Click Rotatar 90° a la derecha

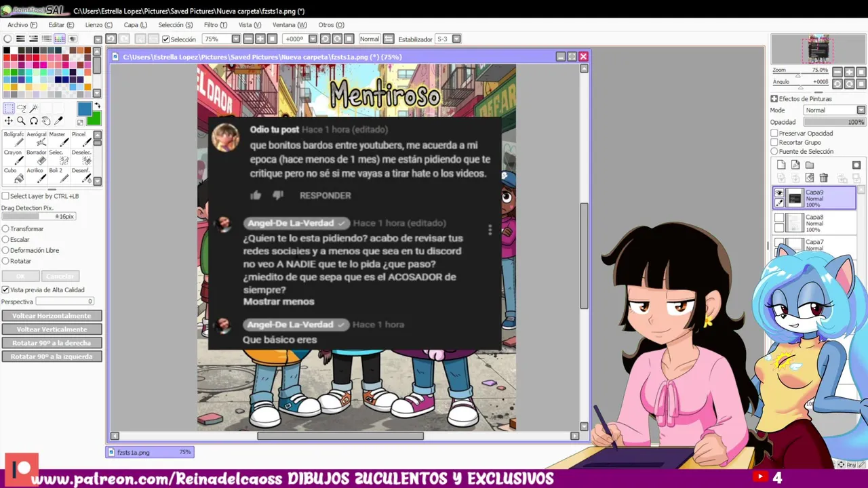coord(52,343)
